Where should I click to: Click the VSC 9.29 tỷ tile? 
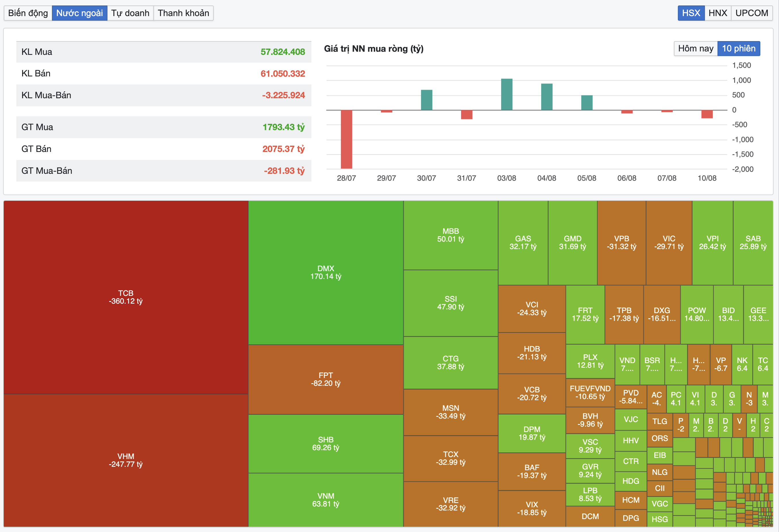[x=590, y=446]
